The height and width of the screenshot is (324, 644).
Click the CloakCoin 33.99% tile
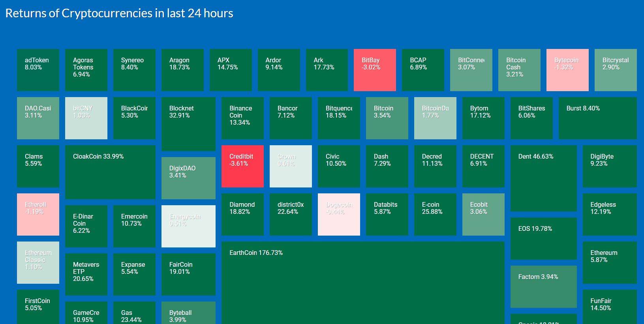point(110,172)
